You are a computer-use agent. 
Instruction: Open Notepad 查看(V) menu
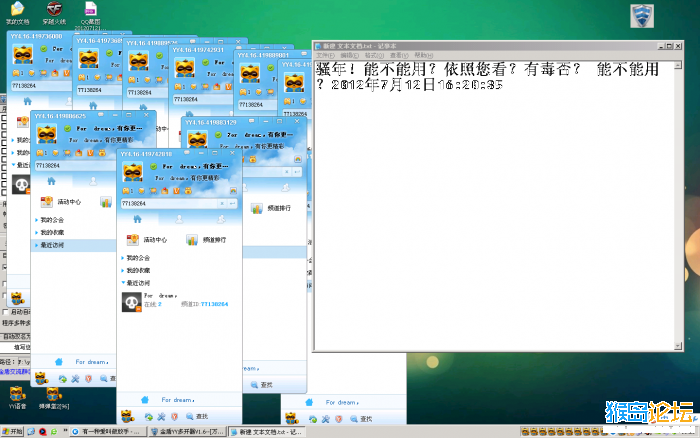tap(399, 55)
